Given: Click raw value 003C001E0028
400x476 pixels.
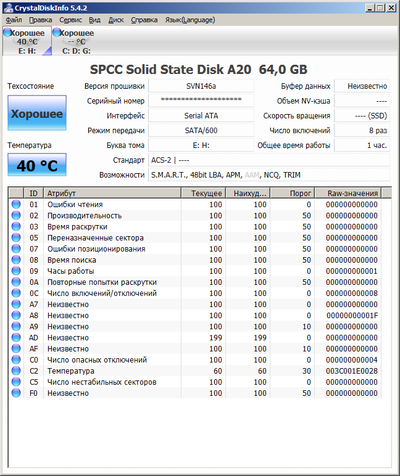Looking at the screenshot, I should click(352, 371).
